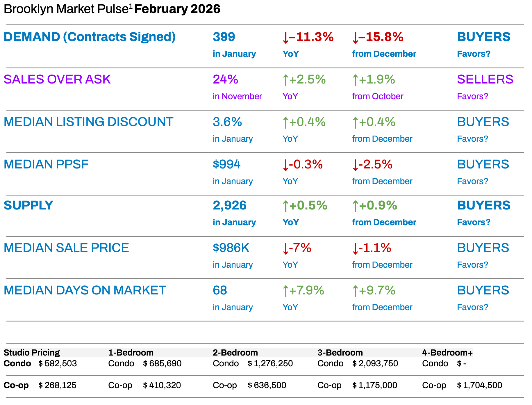The width and height of the screenshot is (532, 405).
Task: Click the red down arrow beside -2.5%
Action: point(355,165)
